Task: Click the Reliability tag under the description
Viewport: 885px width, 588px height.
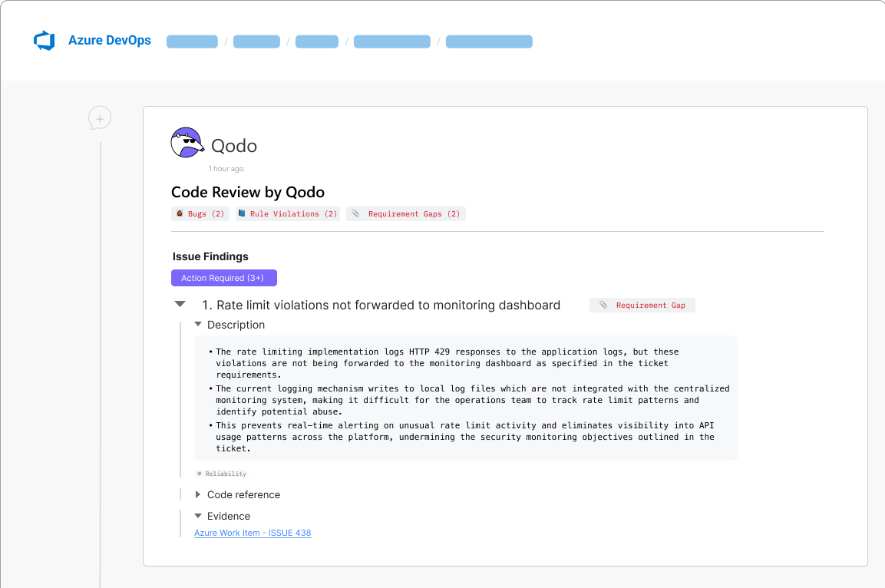Action: point(222,474)
